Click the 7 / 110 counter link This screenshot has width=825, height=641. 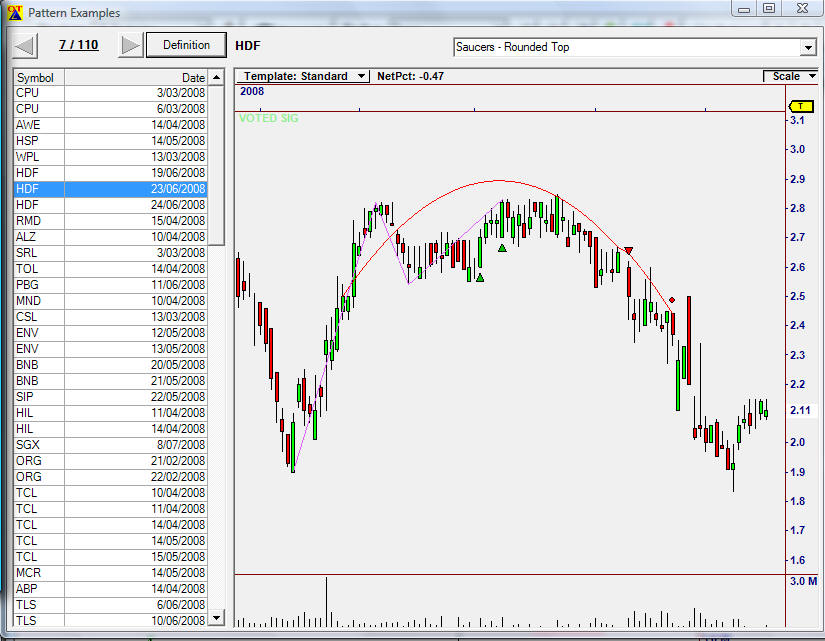point(78,45)
